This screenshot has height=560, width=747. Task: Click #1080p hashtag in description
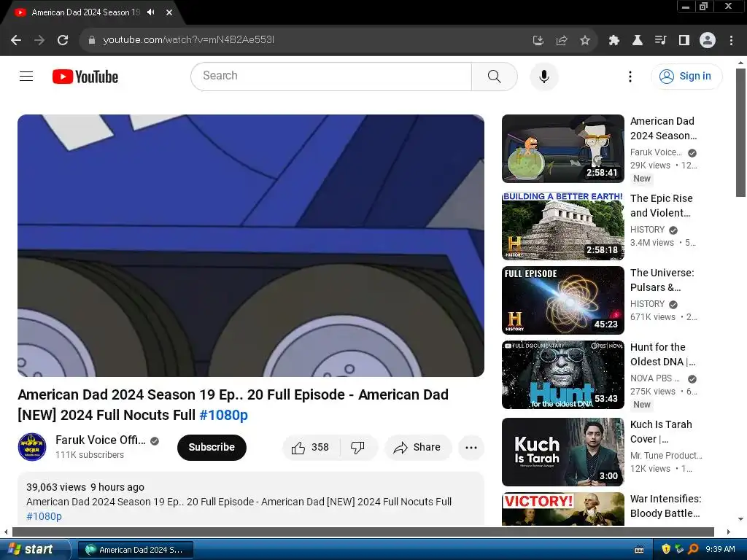[x=44, y=516]
